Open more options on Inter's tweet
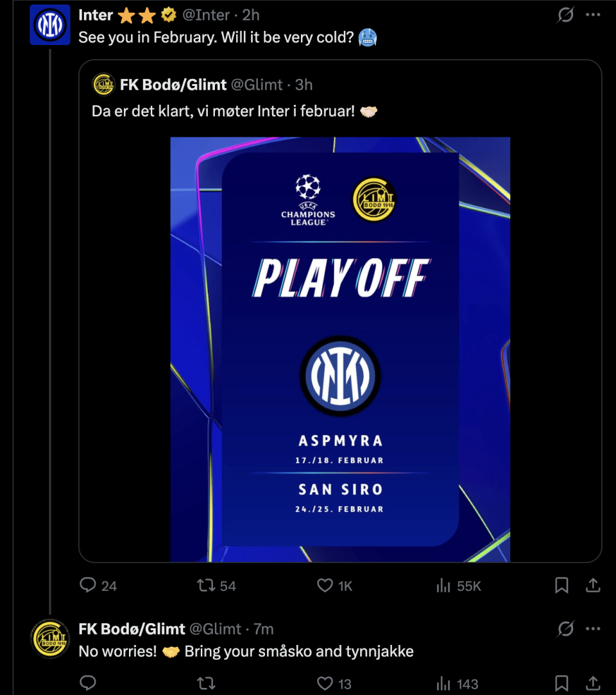616x695 pixels. point(594,15)
